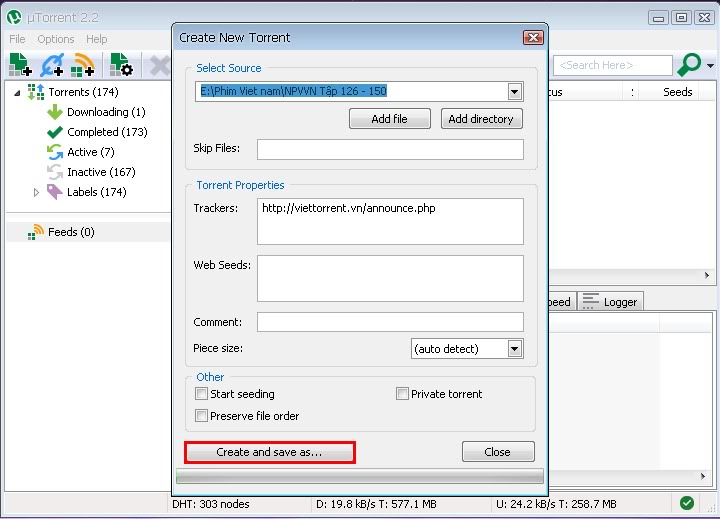
Task: Select Feeds (0) in the sidebar
Action: (x=71, y=232)
